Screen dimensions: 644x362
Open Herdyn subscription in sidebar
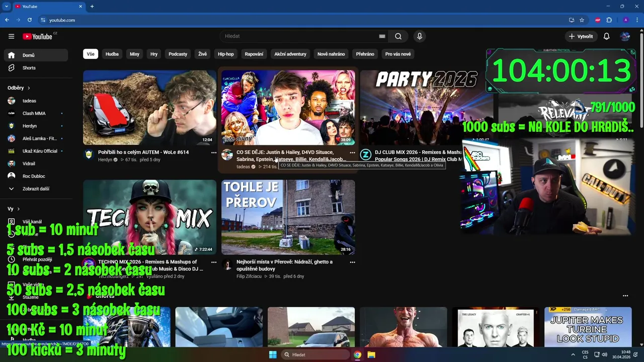(36, 126)
